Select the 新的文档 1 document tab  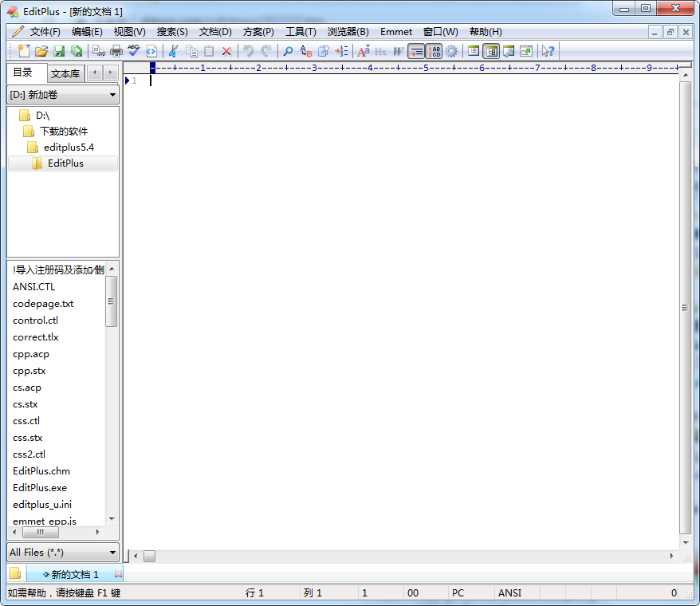click(75, 574)
